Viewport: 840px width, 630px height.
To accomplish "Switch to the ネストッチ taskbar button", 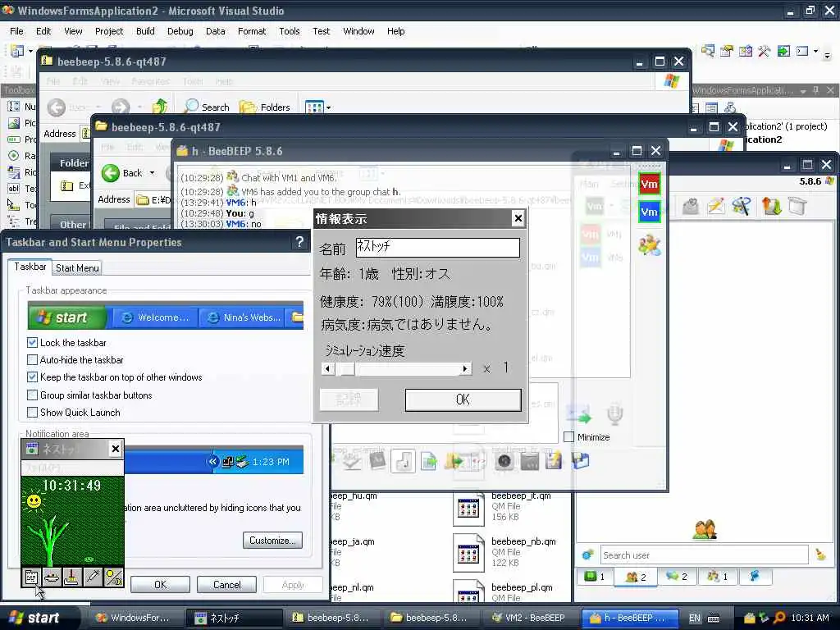I will coord(234,618).
